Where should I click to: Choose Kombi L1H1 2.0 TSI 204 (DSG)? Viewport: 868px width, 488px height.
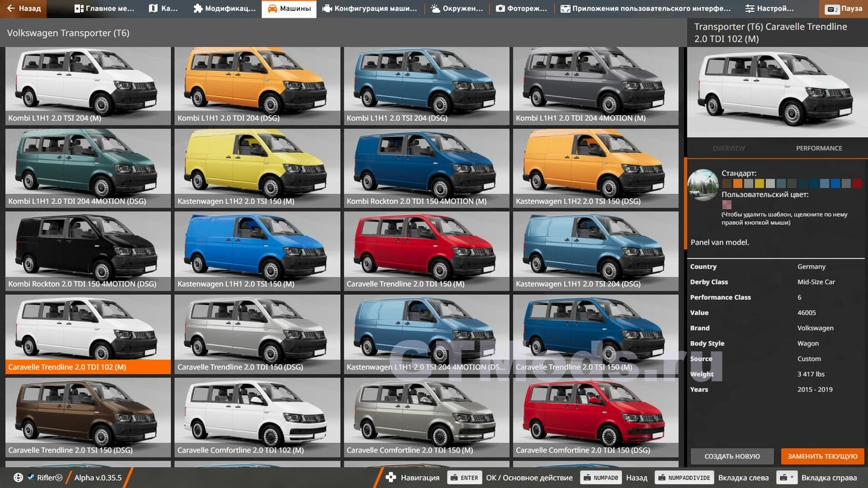click(426, 86)
